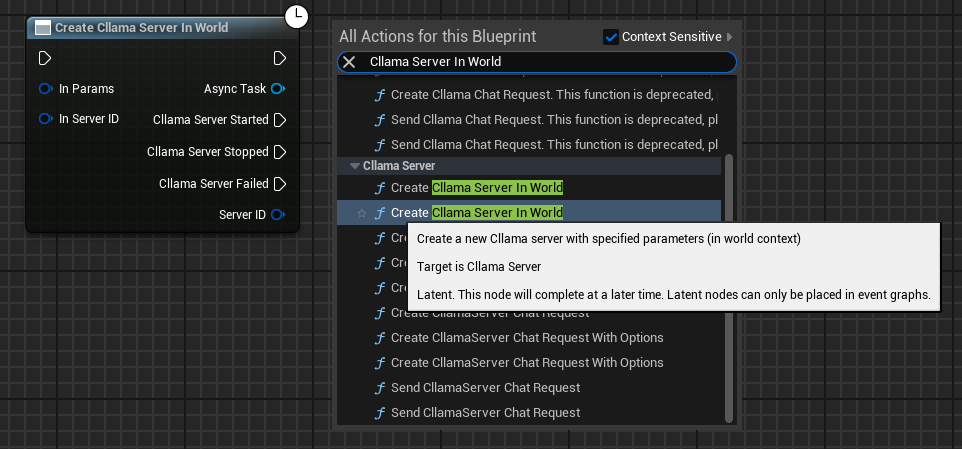
Task: Click the search field containing Cllama Server In World
Action: point(537,62)
